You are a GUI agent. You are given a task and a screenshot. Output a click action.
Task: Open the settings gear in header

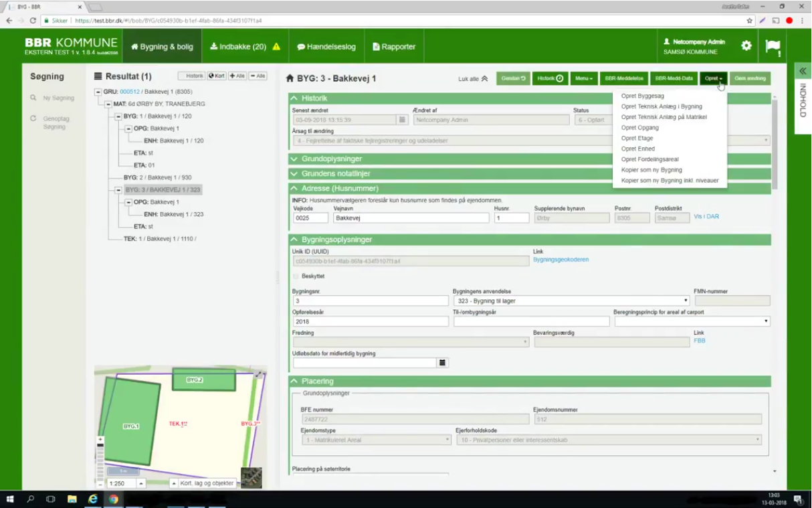pos(746,46)
